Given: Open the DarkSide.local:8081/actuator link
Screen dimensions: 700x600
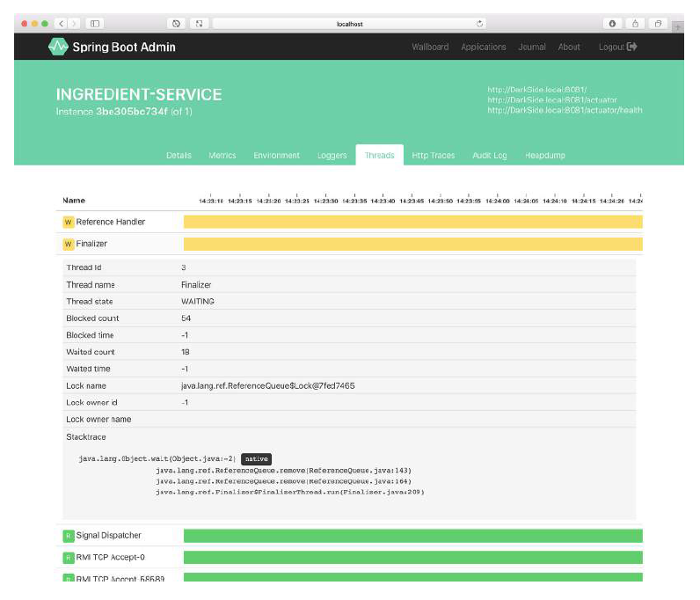Looking at the screenshot, I should (x=552, y=99).
